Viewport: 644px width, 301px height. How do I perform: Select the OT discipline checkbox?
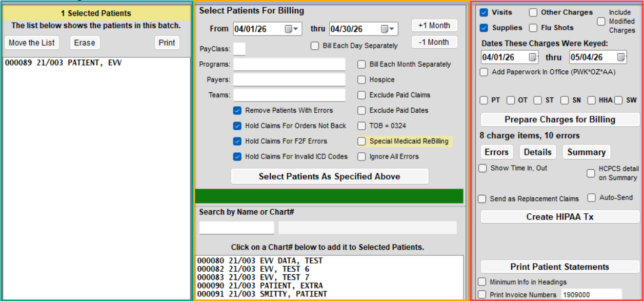pos(511,100)
